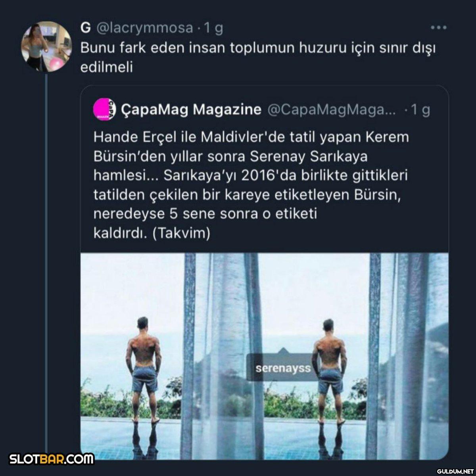Image resolution: width=476 pixels, height=476 pixels.
Task: Select the serenayss tag label on photo
Action: pyautogui.click(x=282, y=367)
